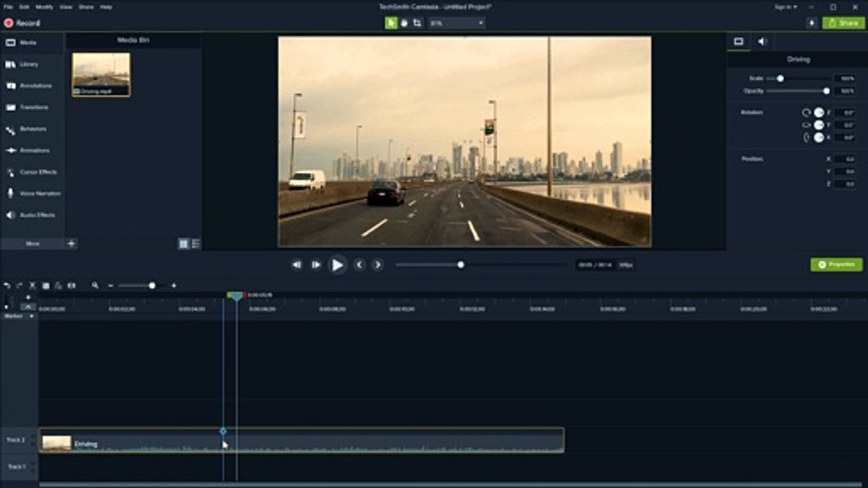Open the Voice Narration panel
868x488 pixels.
[x=33, y=193]
